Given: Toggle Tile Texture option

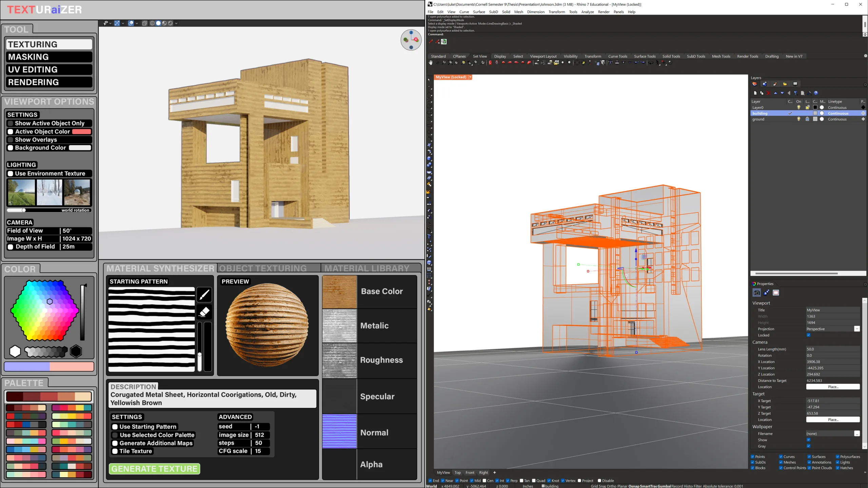Looking at the screenshot, I should pos(115,451).
